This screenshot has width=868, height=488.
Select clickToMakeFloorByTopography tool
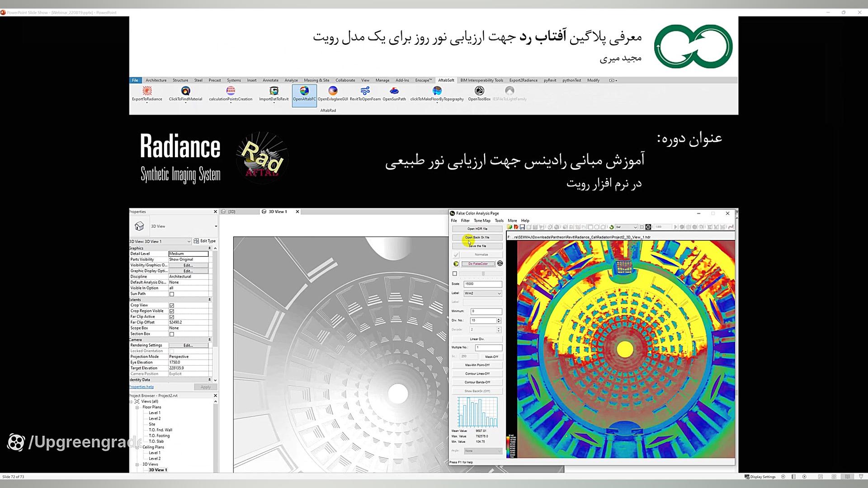click(437, 94)
